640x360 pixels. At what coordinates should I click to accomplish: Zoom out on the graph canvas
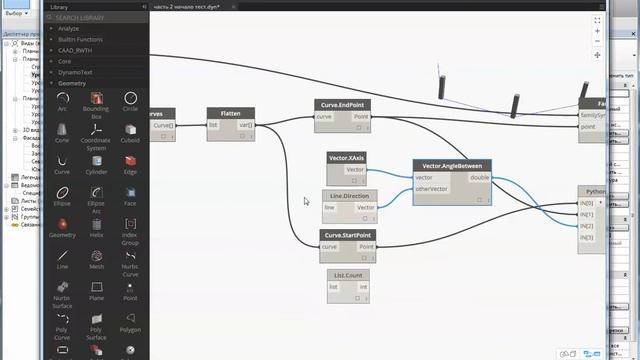(x=597, y=41)
